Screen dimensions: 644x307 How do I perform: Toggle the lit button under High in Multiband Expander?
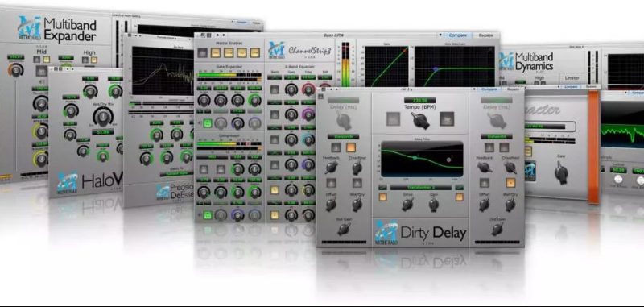pos(94,60)
